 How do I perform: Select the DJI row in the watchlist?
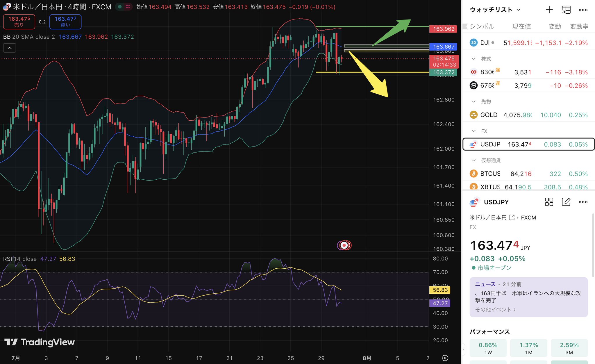[528, 43]
